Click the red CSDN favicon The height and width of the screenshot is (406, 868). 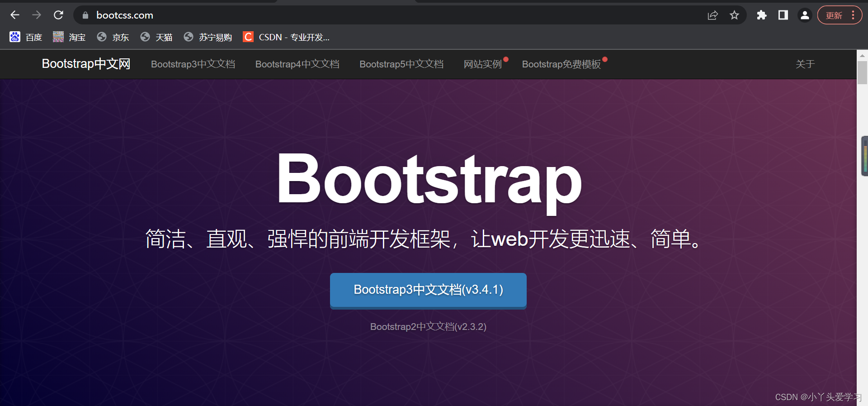(248, 37)
